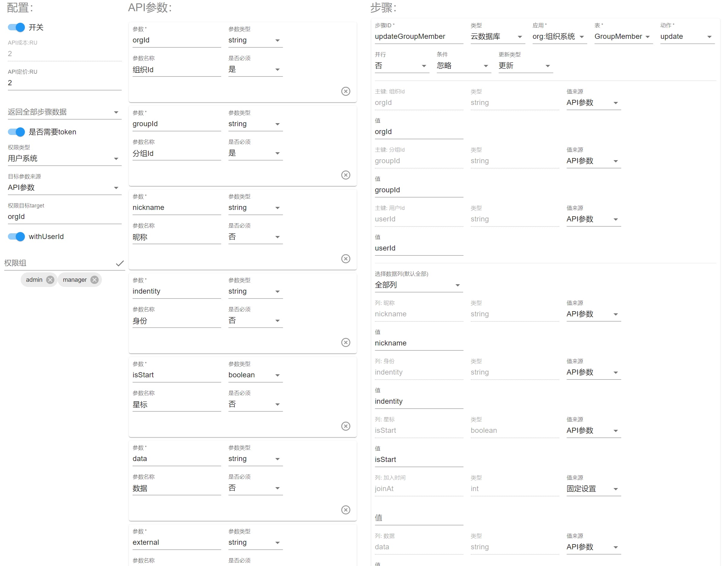Screen dimensions: 728x566
Task: Remove the orgId parameter card
Action: coord(346,91)
